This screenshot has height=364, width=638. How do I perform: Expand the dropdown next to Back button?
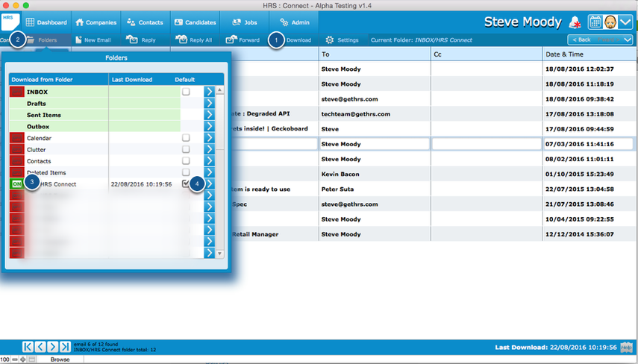coord(628,40)
